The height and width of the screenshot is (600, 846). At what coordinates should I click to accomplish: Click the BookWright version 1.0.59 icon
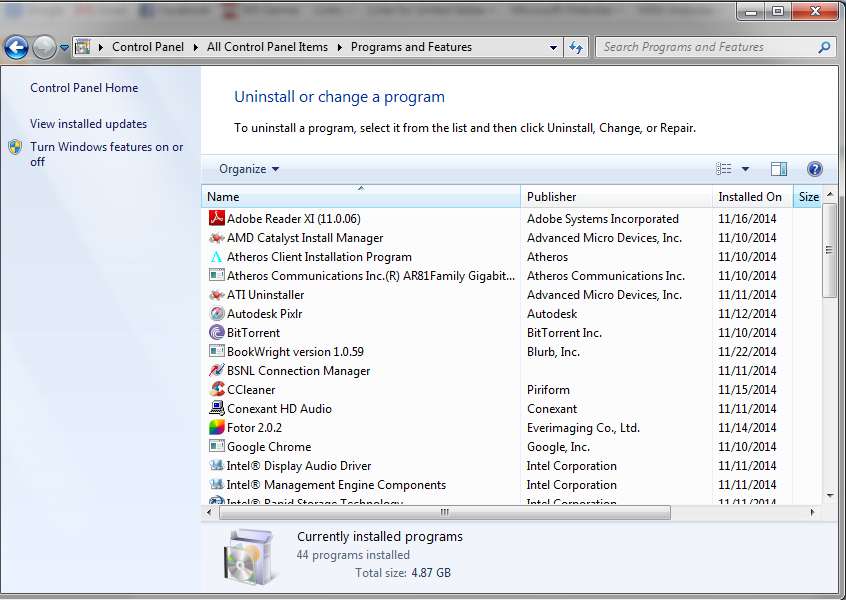(x=216, y=351)
